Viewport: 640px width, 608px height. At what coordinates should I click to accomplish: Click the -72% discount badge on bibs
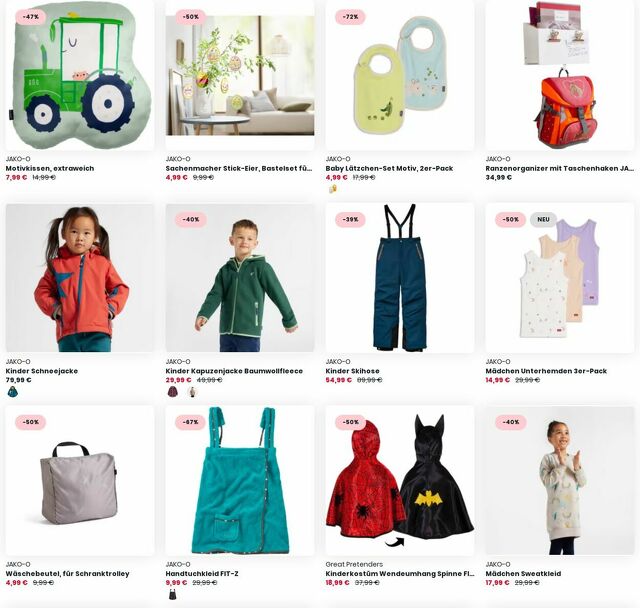pyautogui.click(x=351, y=17)
